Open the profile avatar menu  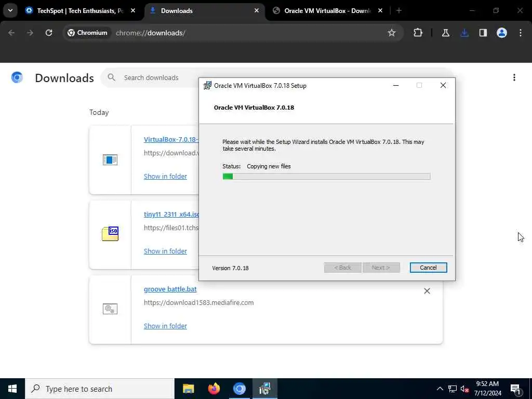point(502,33)
